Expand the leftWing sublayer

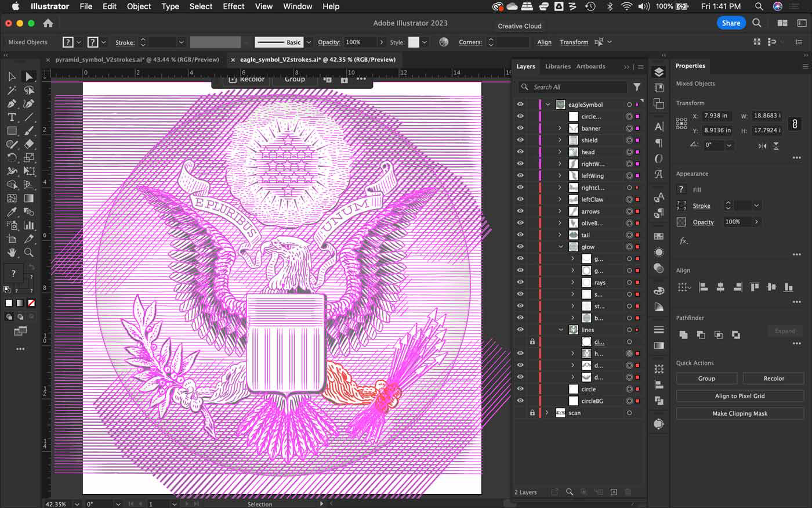tap(560, 176)
